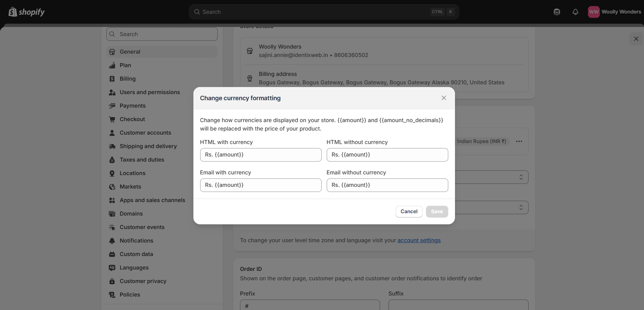Click the Order ID Suffix field
The width and height of the screenshot is (644, 310).
pyautogui.click(x=458, y=305)
